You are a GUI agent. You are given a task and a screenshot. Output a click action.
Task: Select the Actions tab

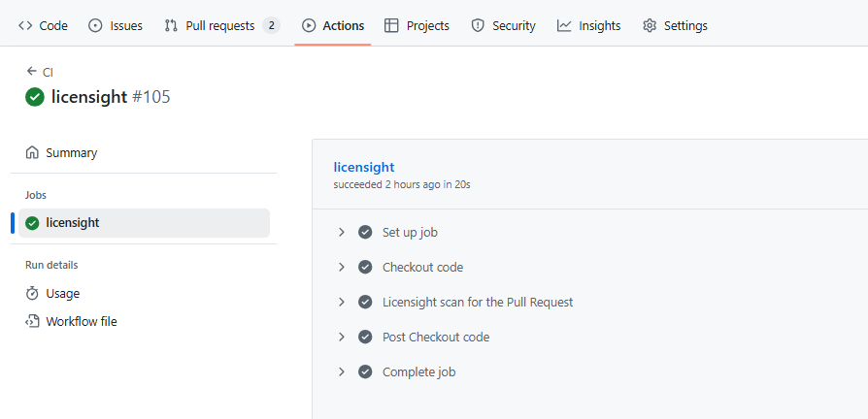pyautogui.click(x=333, y=25)
